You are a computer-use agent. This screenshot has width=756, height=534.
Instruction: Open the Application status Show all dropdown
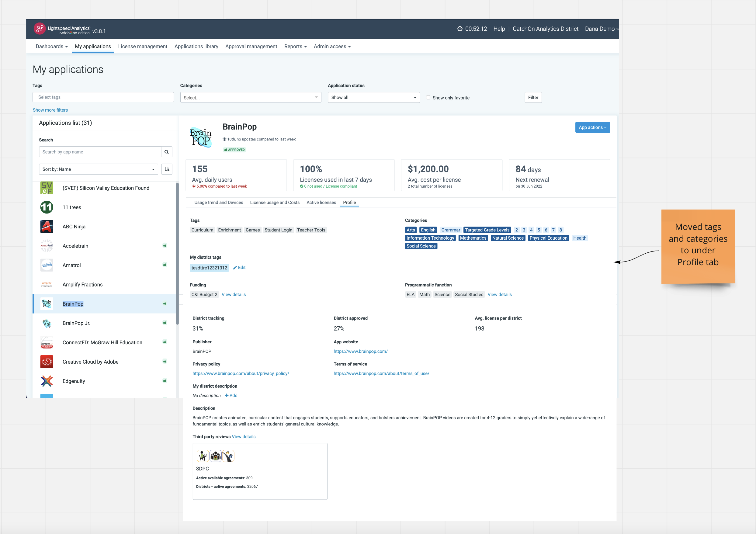click(374, 97)
